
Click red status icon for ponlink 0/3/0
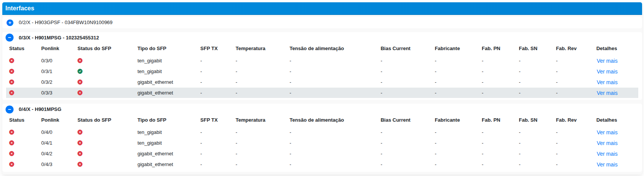pos(12,61)
